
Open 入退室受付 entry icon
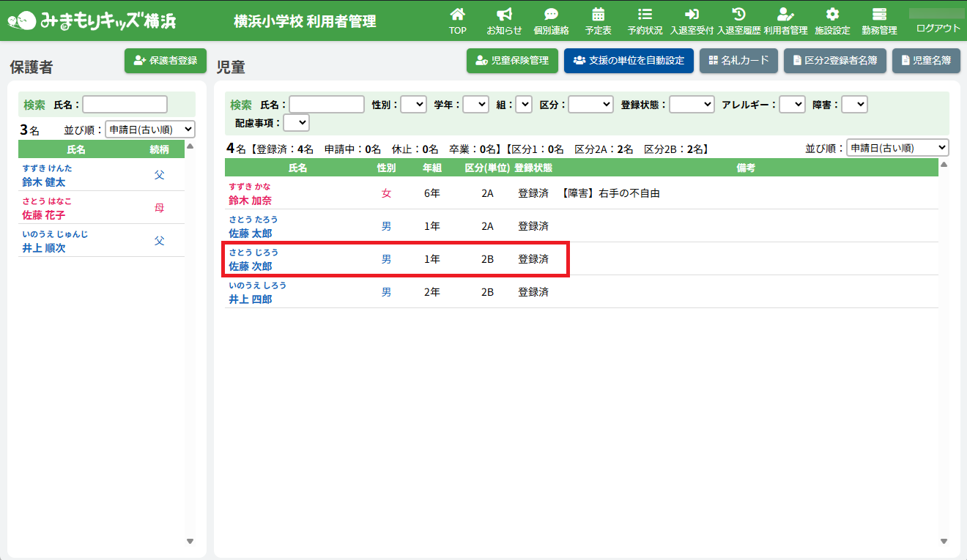[x=692, y=15]
